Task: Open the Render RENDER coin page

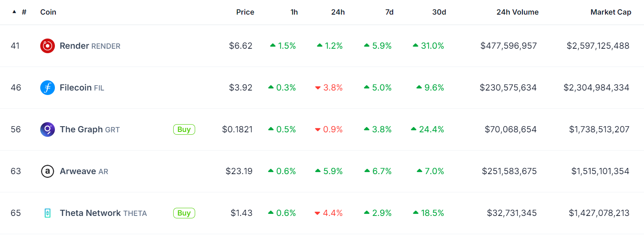Action: coord(90,46)
